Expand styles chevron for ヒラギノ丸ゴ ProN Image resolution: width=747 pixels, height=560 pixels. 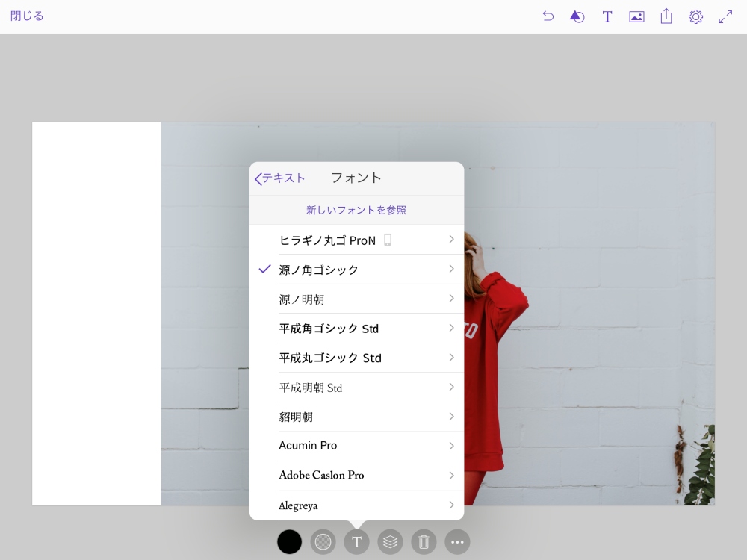(451, 240)
